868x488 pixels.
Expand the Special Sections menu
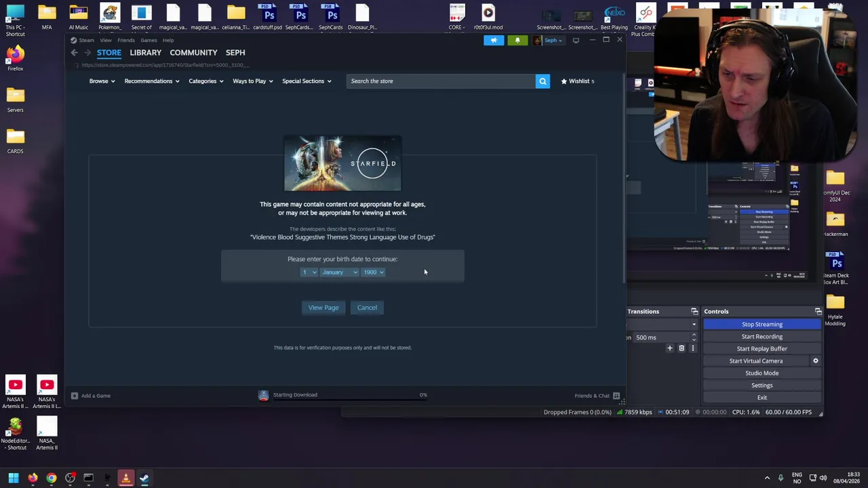click(307, 81)
